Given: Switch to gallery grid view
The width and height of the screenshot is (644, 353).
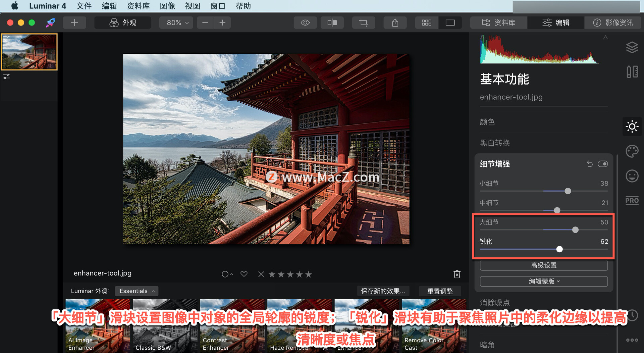Looking at the screenshot, I should tap(426, 22).
